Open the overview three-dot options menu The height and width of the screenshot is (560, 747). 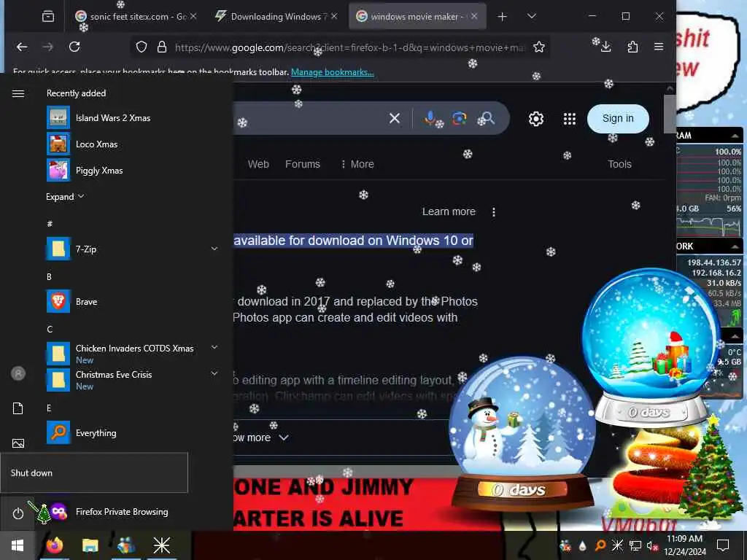(494, 212)
